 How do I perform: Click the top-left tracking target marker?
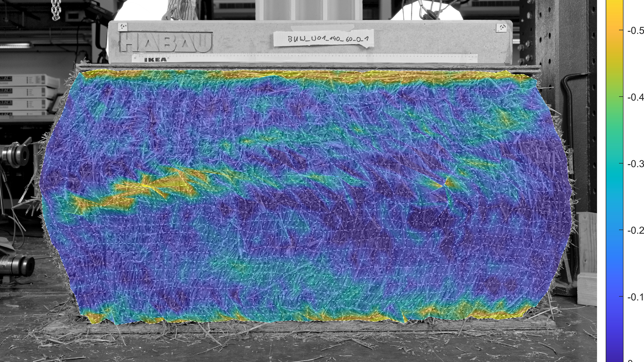click(x=123, y=26)
